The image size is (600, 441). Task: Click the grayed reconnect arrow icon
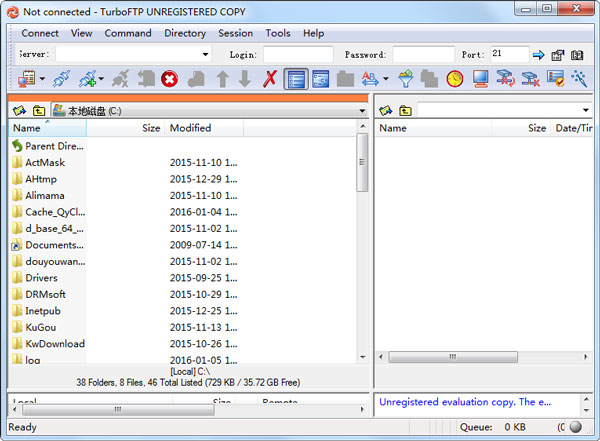click(146, 79)
